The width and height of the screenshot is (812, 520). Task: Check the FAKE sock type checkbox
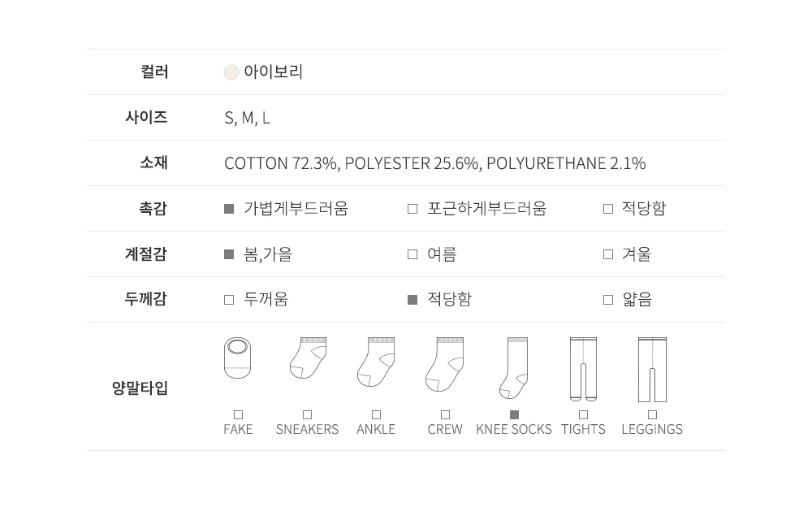[238, 415]
